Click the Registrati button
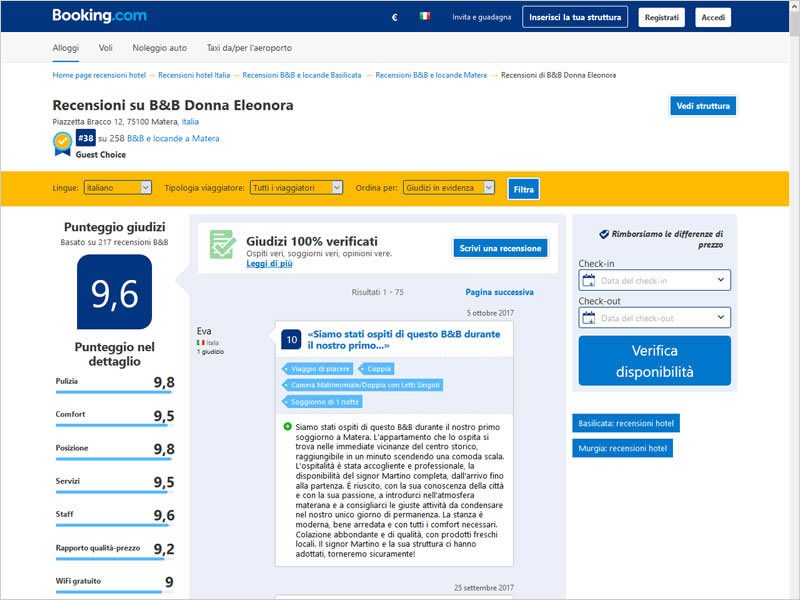Viewport: 800px width, 600px height. pyautogui.click(x=662, y=17)
